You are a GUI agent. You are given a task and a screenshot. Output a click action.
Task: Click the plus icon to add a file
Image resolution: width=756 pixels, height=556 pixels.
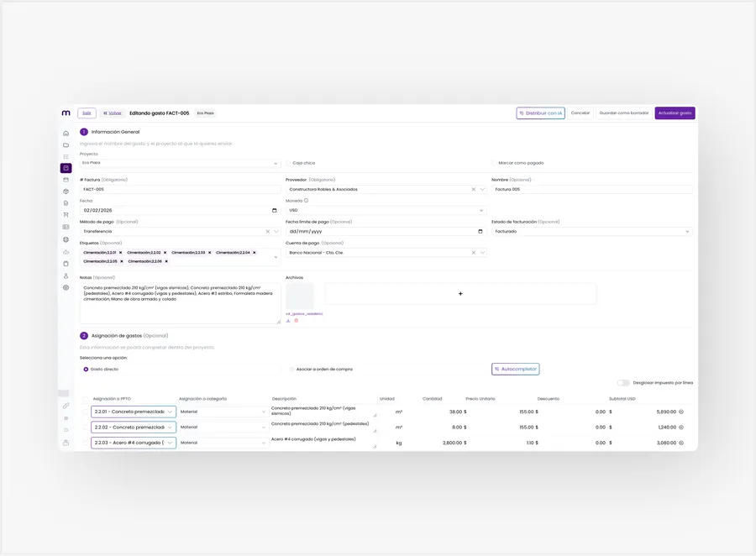click(460, 294)
